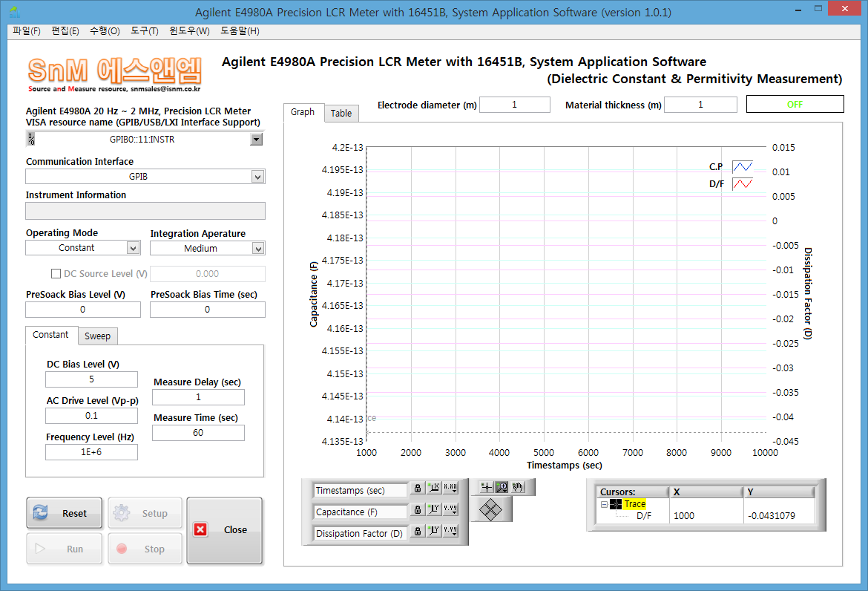Open Capacitance axis format menu icon
Image resolution: width=868 pixels, height=591 pixels.
450,509
